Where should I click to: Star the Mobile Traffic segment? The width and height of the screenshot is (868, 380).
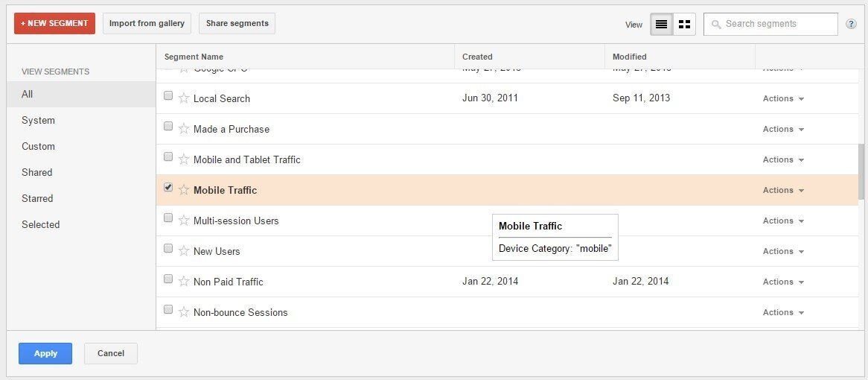pos(184,190)
